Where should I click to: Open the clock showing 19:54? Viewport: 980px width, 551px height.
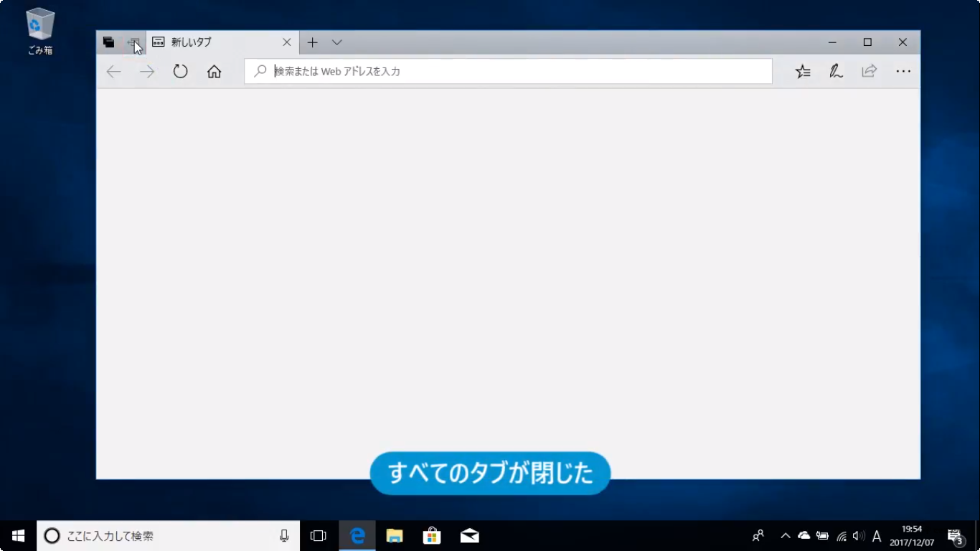[x=912, y=536]
